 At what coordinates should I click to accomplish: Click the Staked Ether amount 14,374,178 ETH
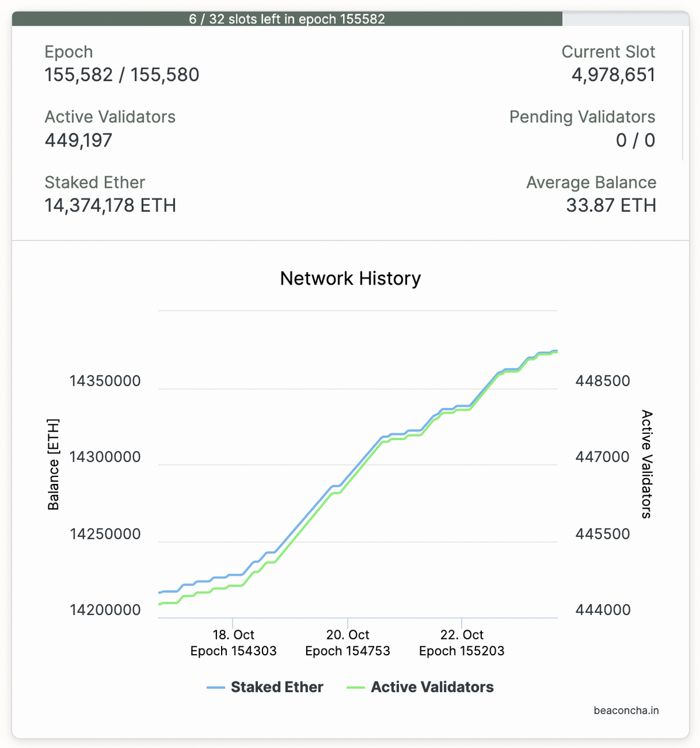[110, 205]
